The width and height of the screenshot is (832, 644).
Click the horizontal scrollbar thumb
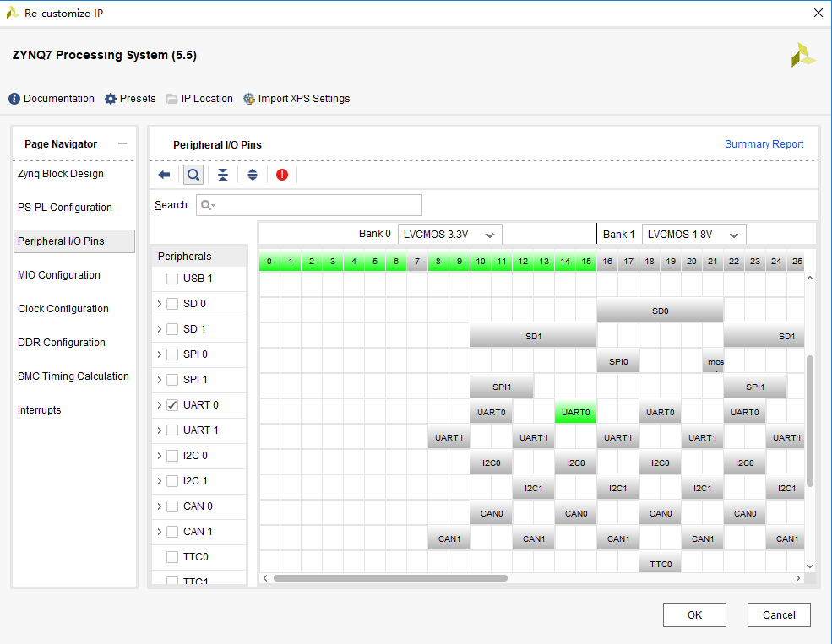(390, 578)
